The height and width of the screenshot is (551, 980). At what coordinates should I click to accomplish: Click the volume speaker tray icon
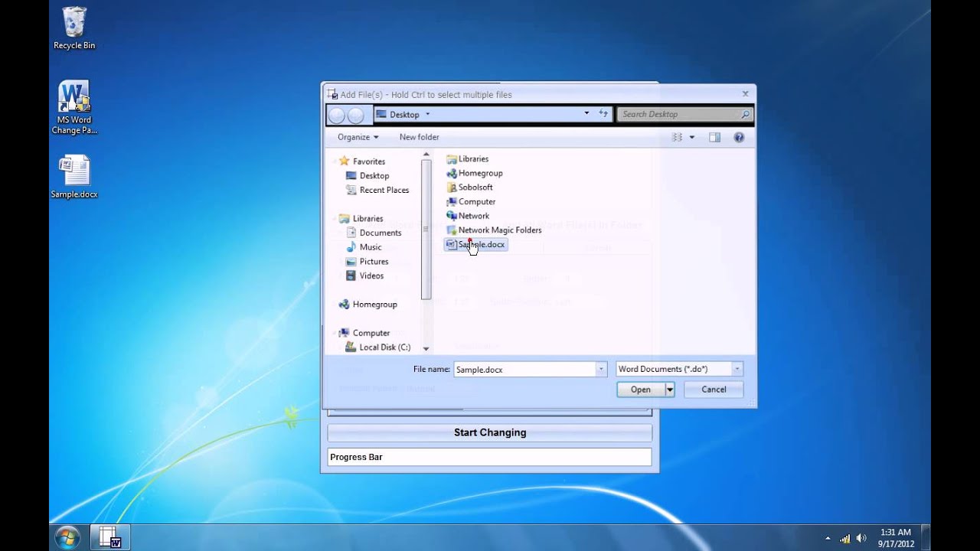tap(861, 538)
